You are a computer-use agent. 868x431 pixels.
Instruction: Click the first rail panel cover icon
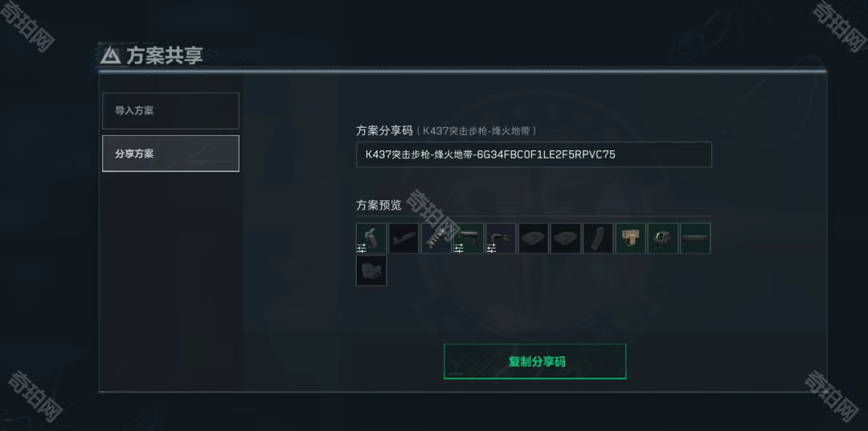click(534, 238)
